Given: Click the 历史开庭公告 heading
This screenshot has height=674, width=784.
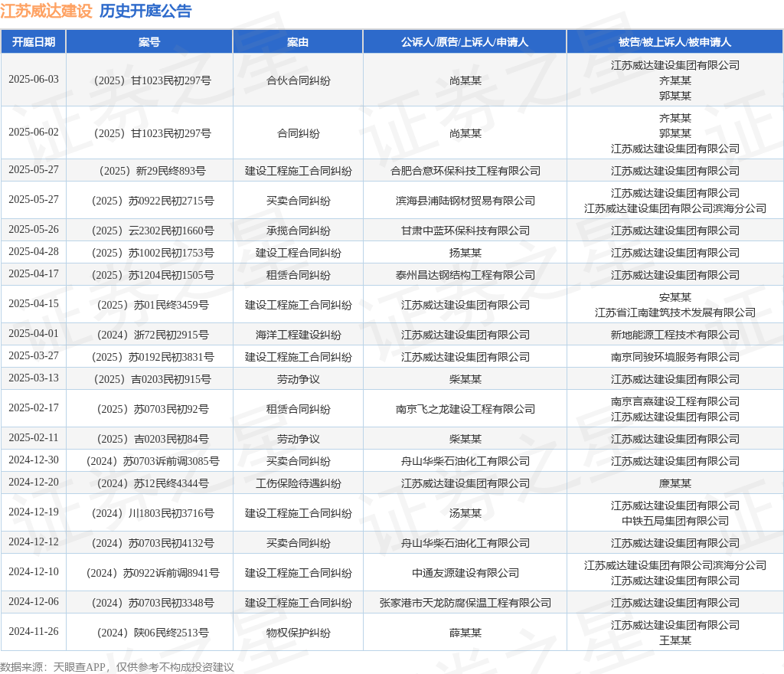Looking at the screenshot, I should coord(145,11).
